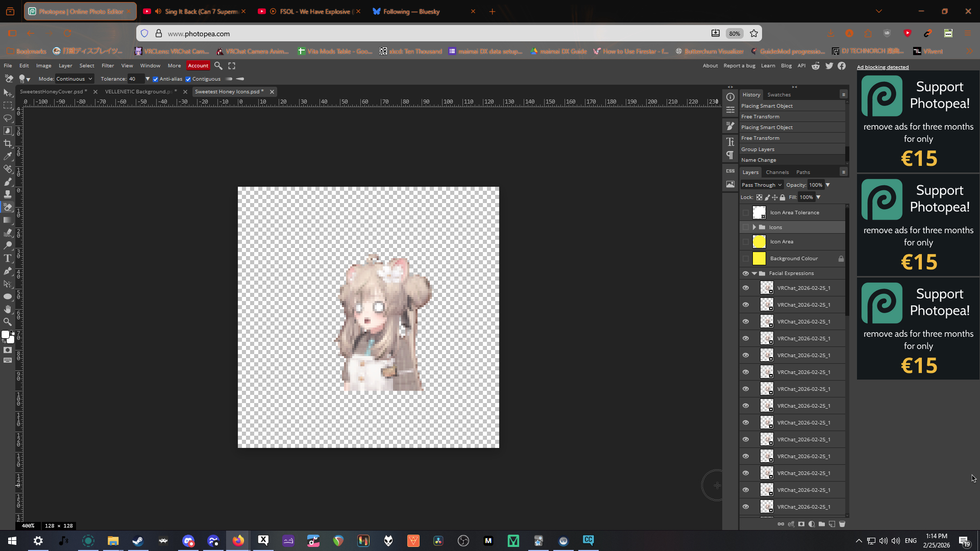Select the Eyedropper tool
The height and width of the screenshot is (551, 980).
(8, 156)
